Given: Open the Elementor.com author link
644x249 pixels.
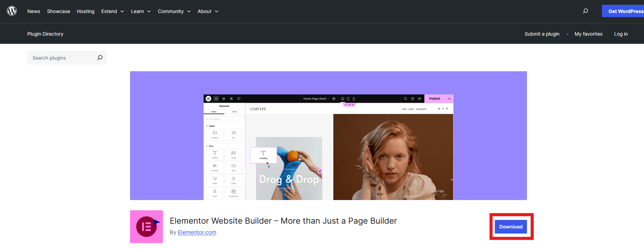Looking at the screenshot, I should (x=197, y=232).
